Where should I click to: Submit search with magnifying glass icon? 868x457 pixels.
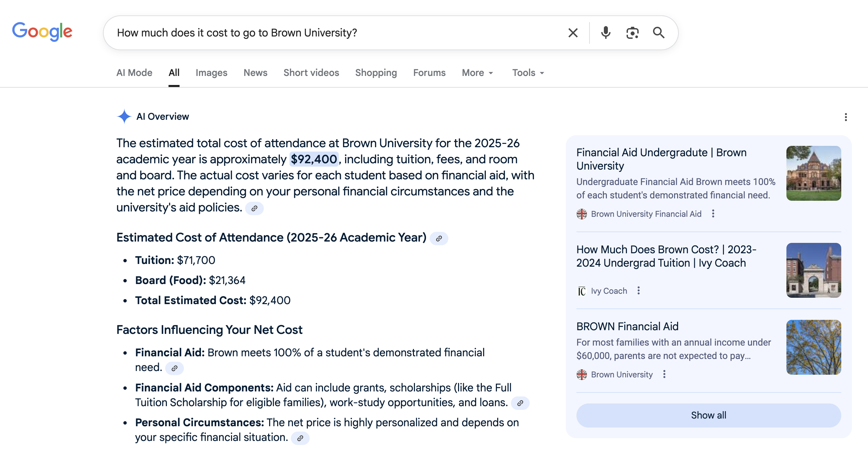point(658,33)
